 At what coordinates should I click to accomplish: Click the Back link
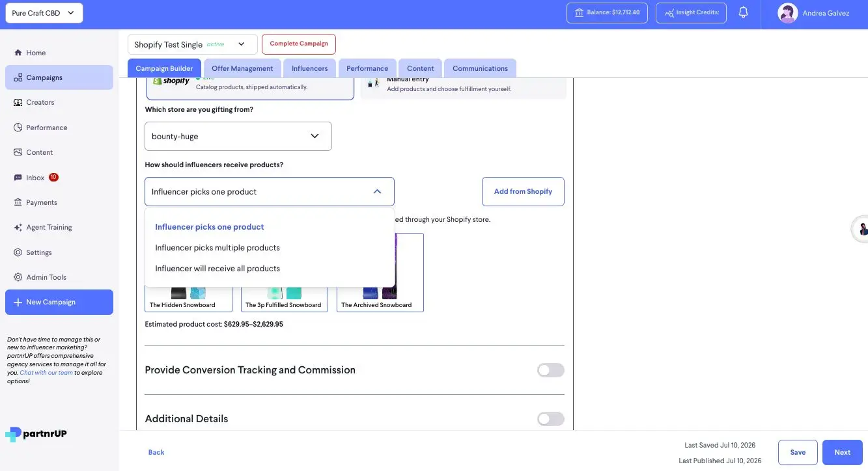pos(156,452)
